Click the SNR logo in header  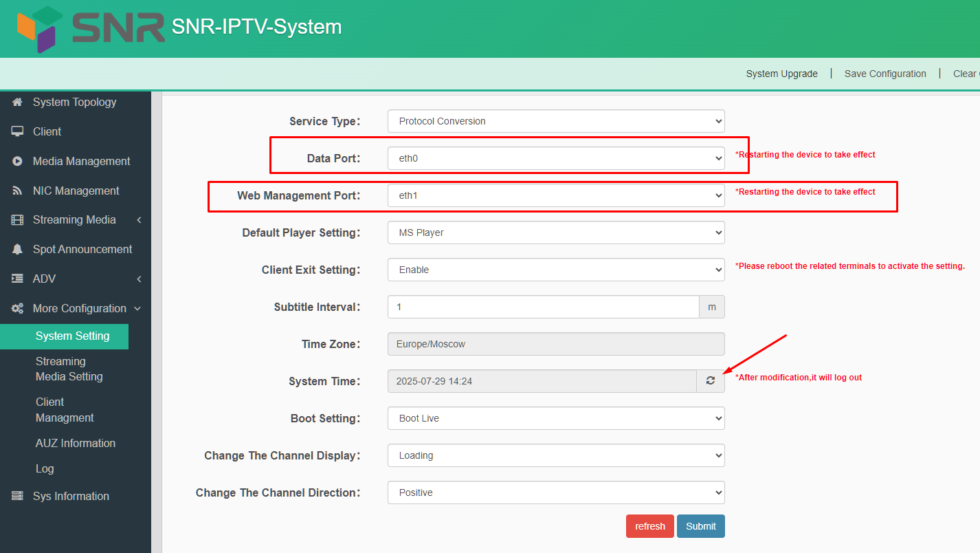pyautogui.click(x=91, y=29)
